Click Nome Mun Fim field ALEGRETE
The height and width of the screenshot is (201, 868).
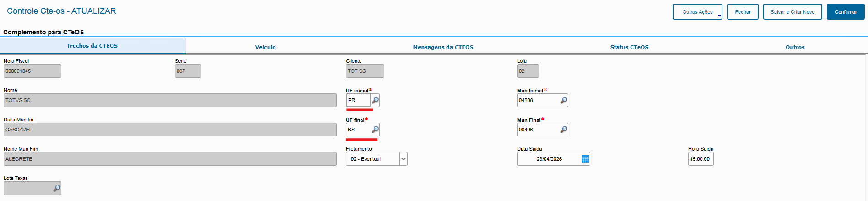[x=170, y=159]
